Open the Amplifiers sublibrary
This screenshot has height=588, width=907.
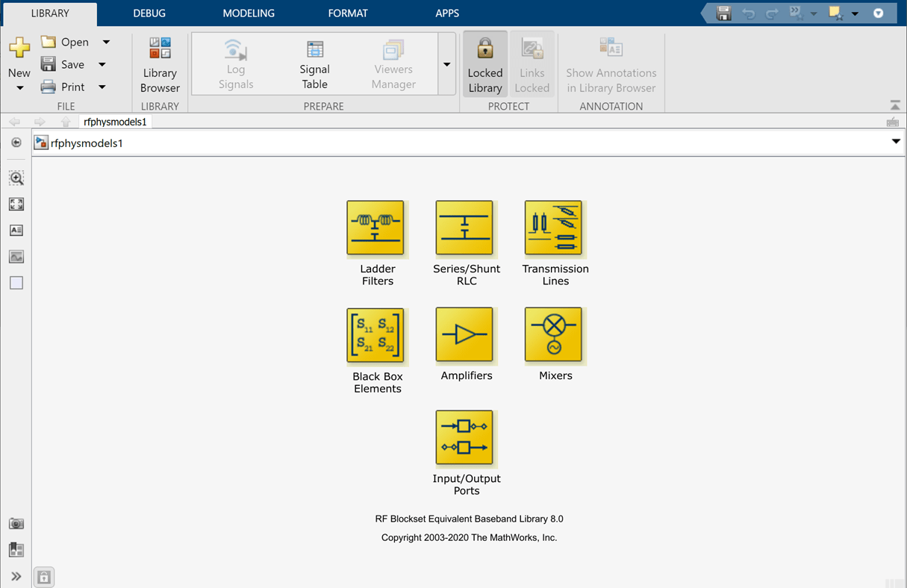[466, 336]
